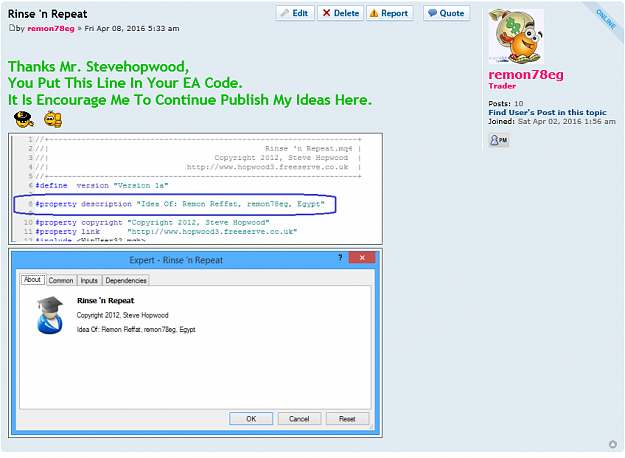625x458 pixels.
Task: Click the police officer smiley emoticon
Action: point(24,119)
